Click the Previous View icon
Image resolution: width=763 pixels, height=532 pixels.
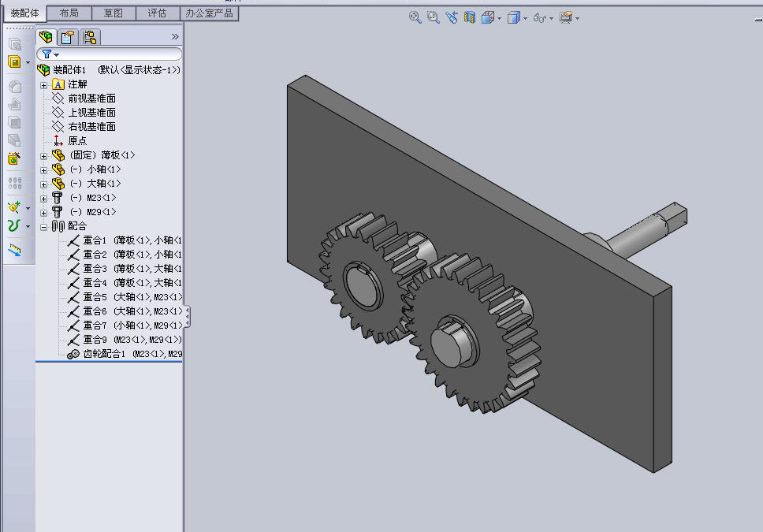tap(452, 17)
